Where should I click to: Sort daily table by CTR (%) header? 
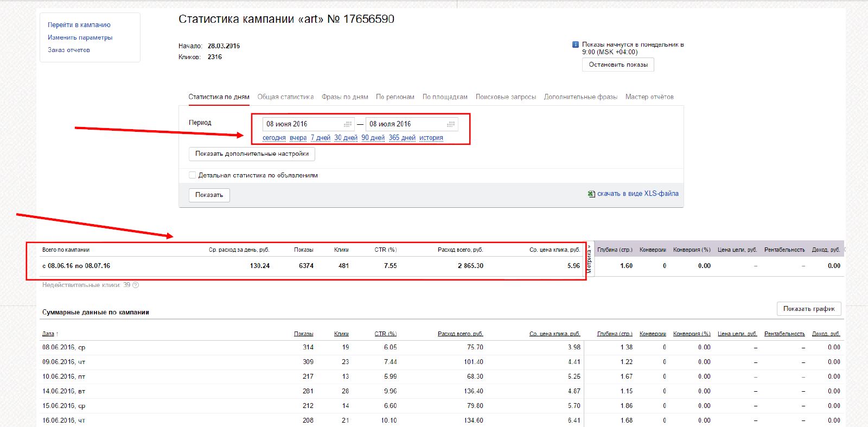(386, 334)
